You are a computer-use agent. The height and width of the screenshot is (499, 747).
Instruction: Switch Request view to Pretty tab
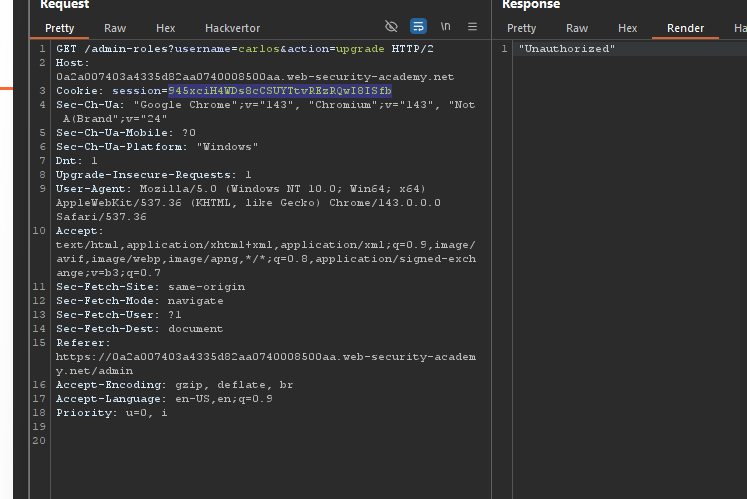click(x=60, y=28)
